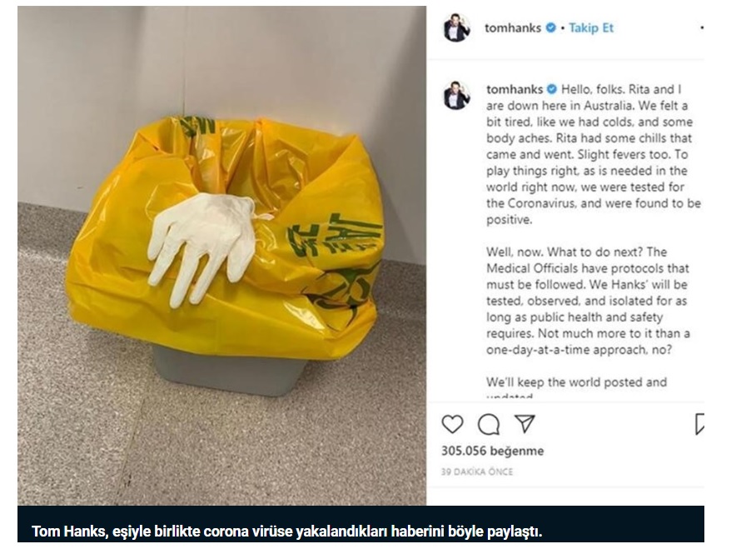Like the post with the heart icon

click(452, 424)
